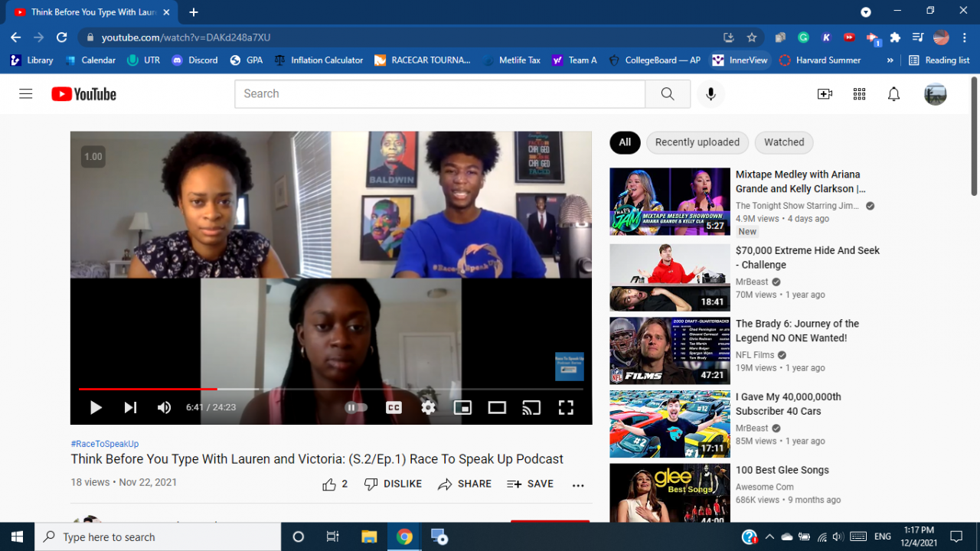Share this video
The width and height of the screenshot is (980, 551).
pyautogui.click(x=465, y=484)
